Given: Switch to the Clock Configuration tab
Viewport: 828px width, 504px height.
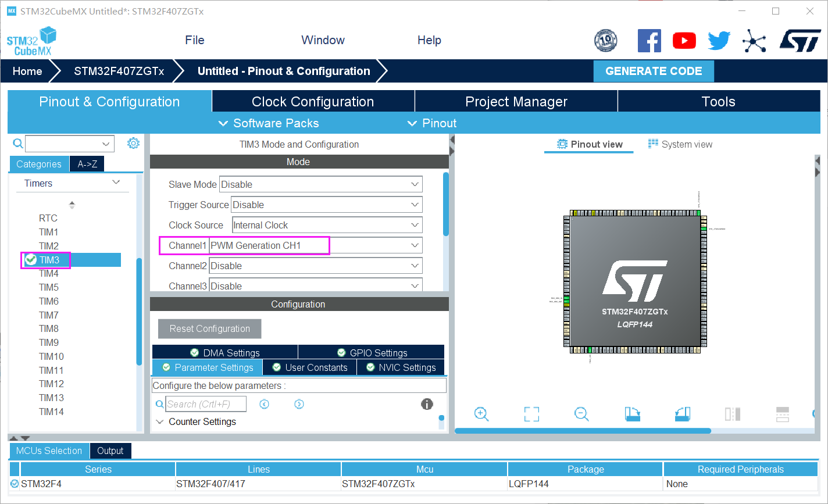Looking at the screenshot, I should click(313, 101).
